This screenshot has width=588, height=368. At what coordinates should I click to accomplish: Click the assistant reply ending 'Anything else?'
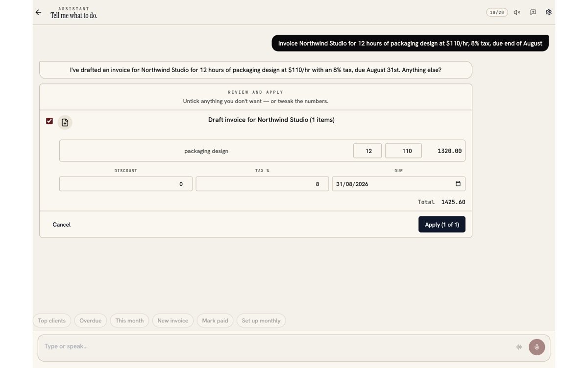256,70
